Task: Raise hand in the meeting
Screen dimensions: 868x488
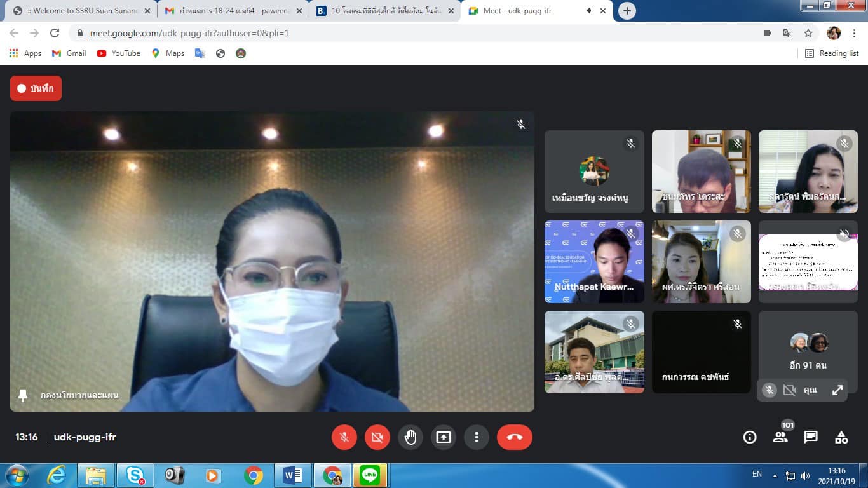Action: click(410, 437)
